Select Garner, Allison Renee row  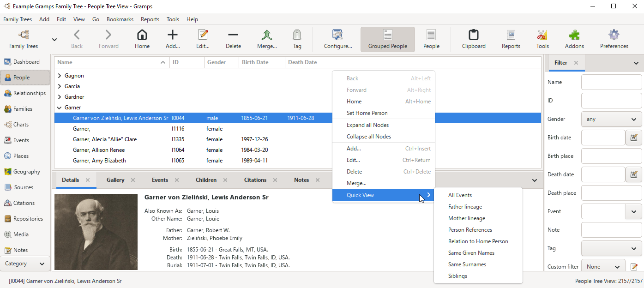pos(298,150)
